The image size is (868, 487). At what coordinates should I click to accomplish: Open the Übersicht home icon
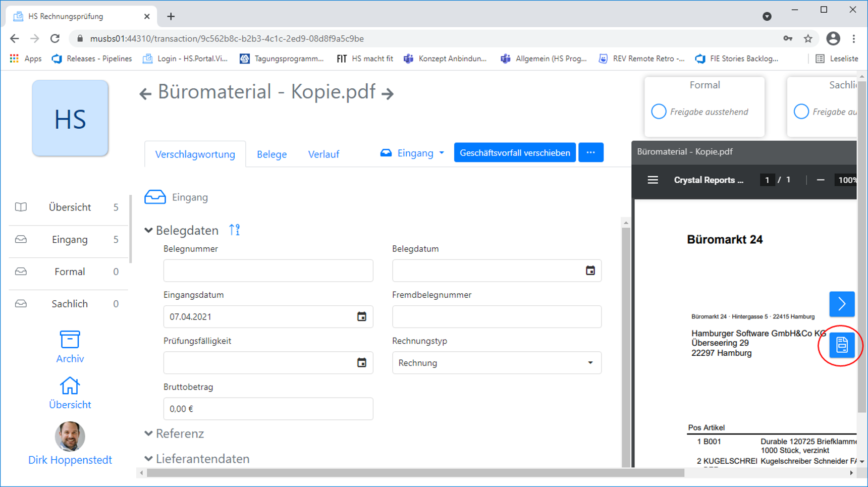click(70, 386)
